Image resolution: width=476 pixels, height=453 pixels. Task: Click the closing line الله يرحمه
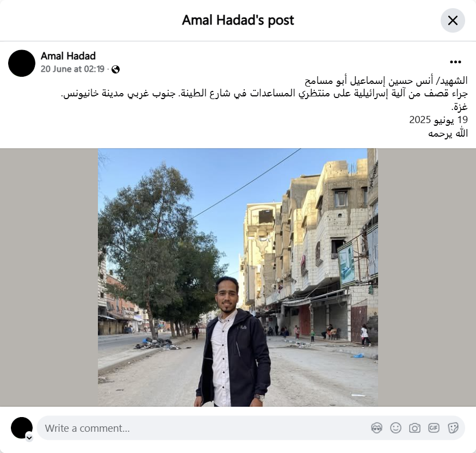[x=448, y=133]
